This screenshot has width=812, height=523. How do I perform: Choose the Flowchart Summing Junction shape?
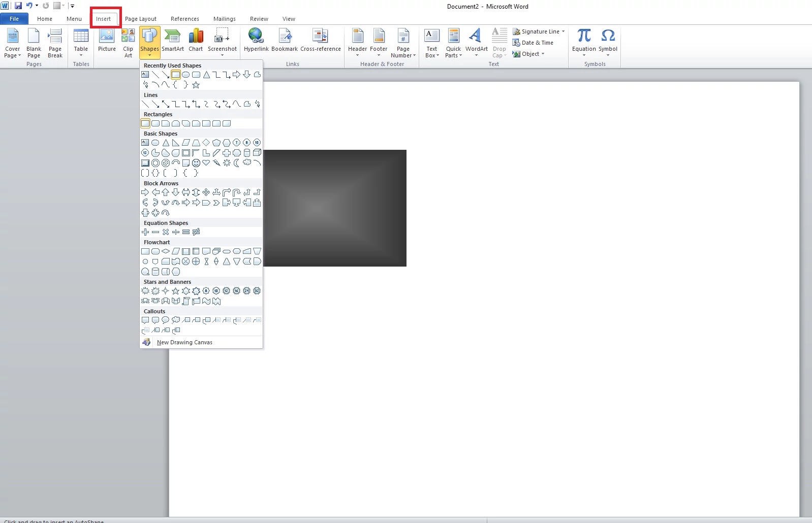click(x=185, y=261)
